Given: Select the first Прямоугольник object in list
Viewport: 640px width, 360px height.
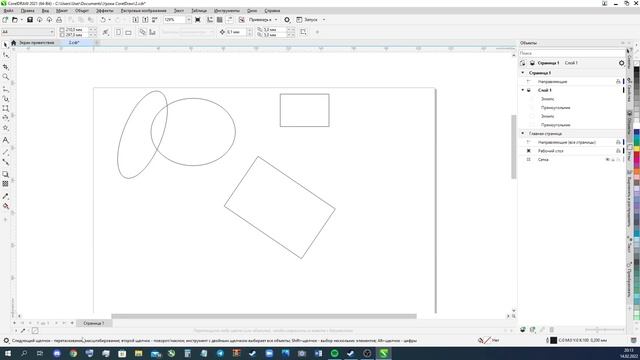Looking at the screenshot, I should tap(556, 108).
